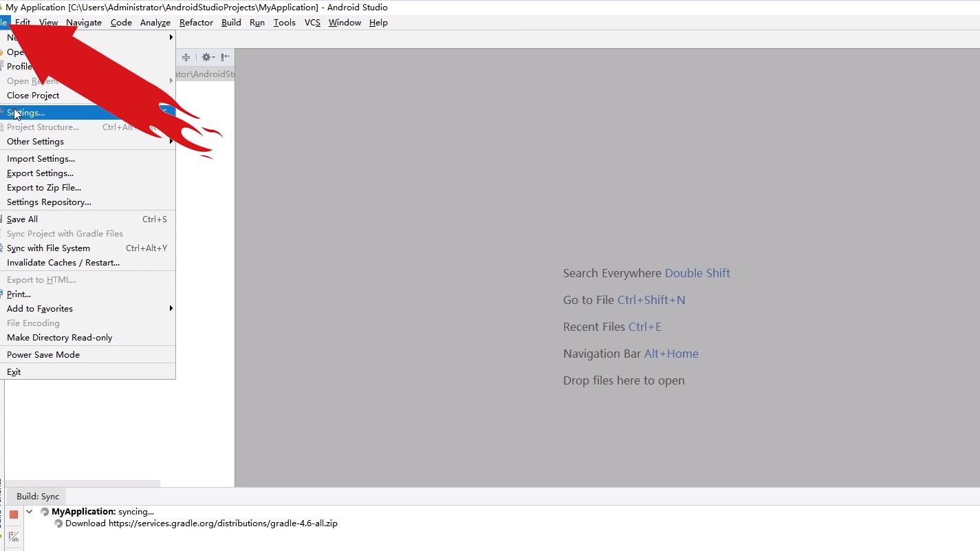Toggle Power Save Mode
Viewport: 980px width, 551px height.
coord(88,355)
